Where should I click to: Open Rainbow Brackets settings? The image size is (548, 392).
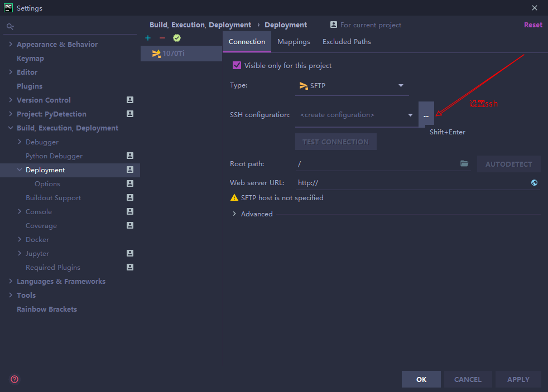coord(47,309)
